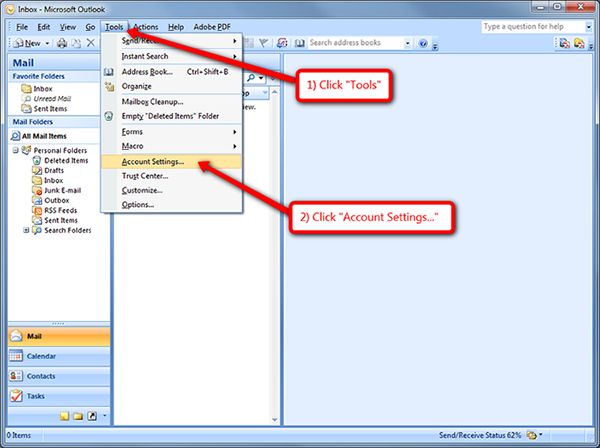
Task: Choose Customize from Tools menu
Action: [x=172, y=190]
